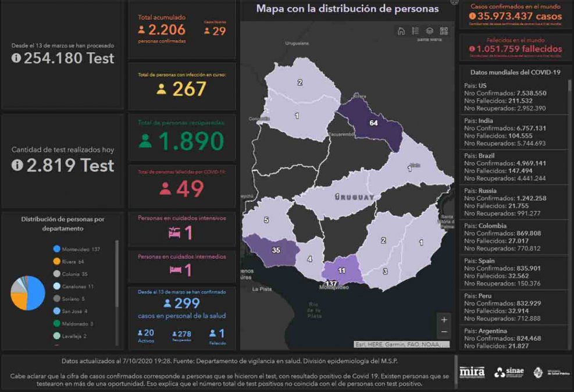Image resolution: width=574 pixels, height=392 pixels.
Task: Open the map legend list icon
Action: click(x=415, y=31)
